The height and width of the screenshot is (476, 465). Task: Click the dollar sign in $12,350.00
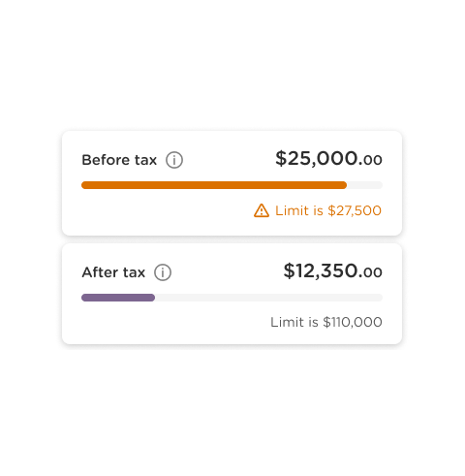coord(289,270)
